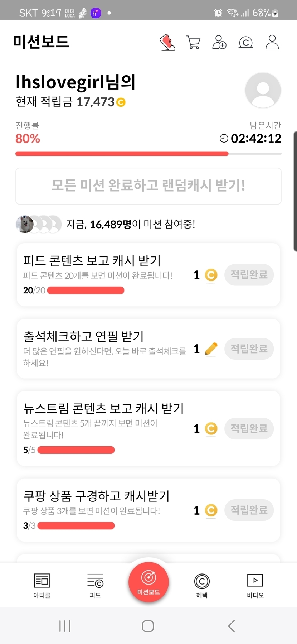Tap the large profile avatar picture
Viewport: 297px width, 644px height.
(x=263, y=90)
